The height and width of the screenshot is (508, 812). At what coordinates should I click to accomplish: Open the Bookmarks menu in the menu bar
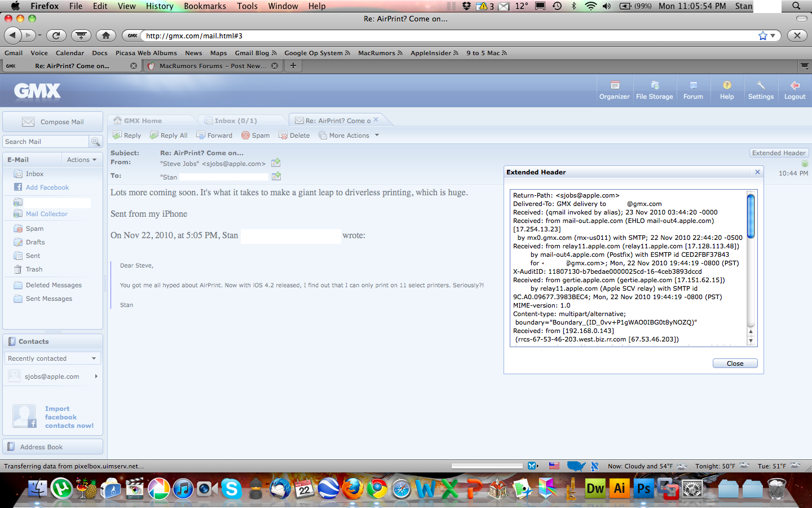(205, 6)
